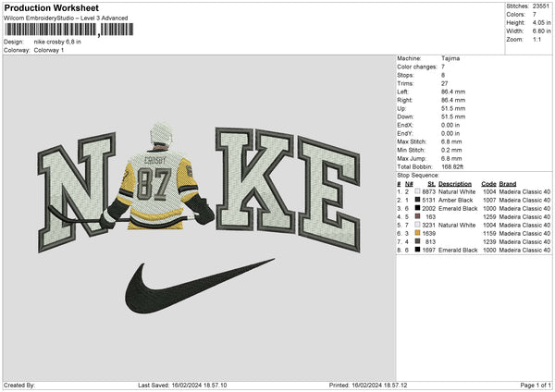Click the 'Description' column header
This screenshot has height=392, width=555.
tap(455, 184)
